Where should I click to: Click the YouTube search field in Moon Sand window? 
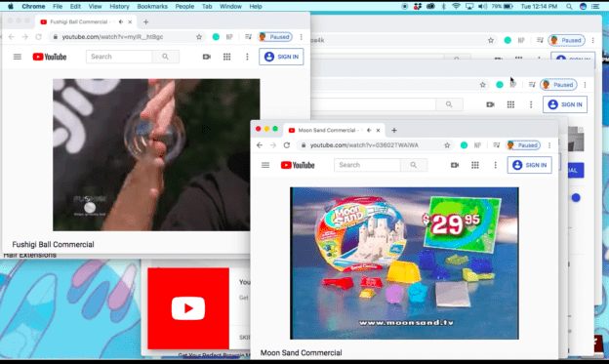point(367,165)
